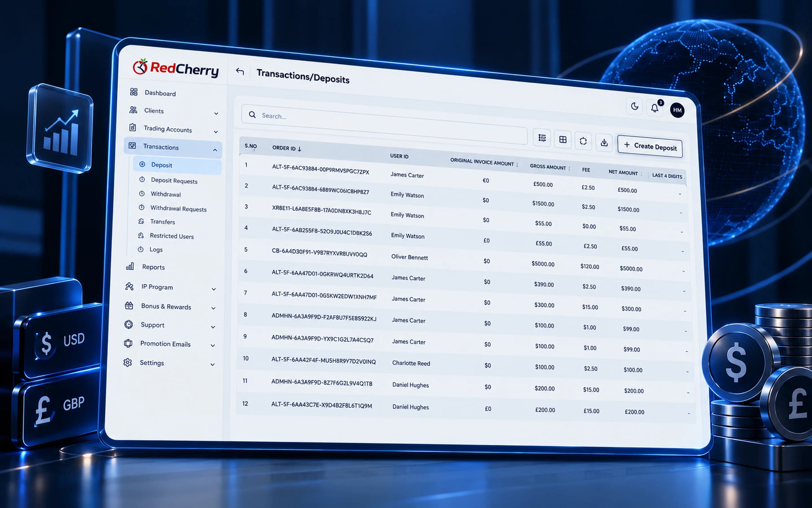Collapse the Transactions menu chevron
812x508 pixels.
pyautogui.click(x=215, y=150)
